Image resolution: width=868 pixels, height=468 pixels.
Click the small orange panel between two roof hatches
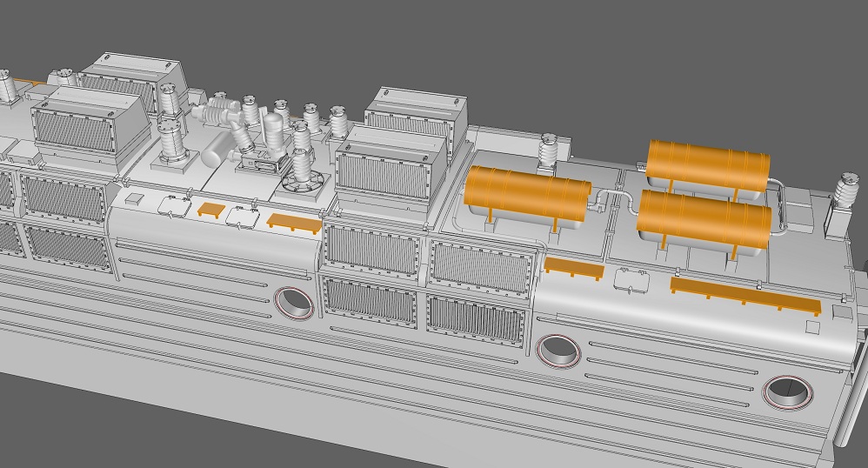click(x=211, y=210)
